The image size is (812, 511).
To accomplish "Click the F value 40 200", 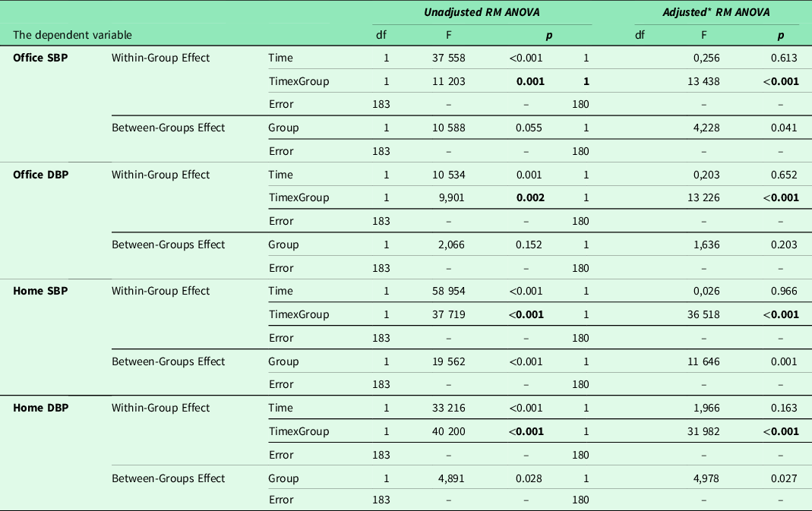I will (448, 431).
